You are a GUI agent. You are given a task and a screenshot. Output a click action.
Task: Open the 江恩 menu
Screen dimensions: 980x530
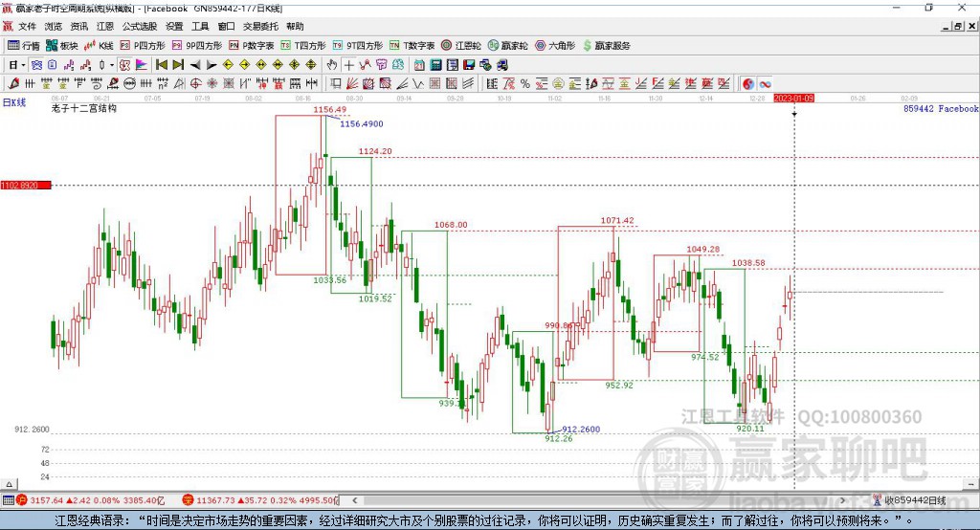[105, 26]
